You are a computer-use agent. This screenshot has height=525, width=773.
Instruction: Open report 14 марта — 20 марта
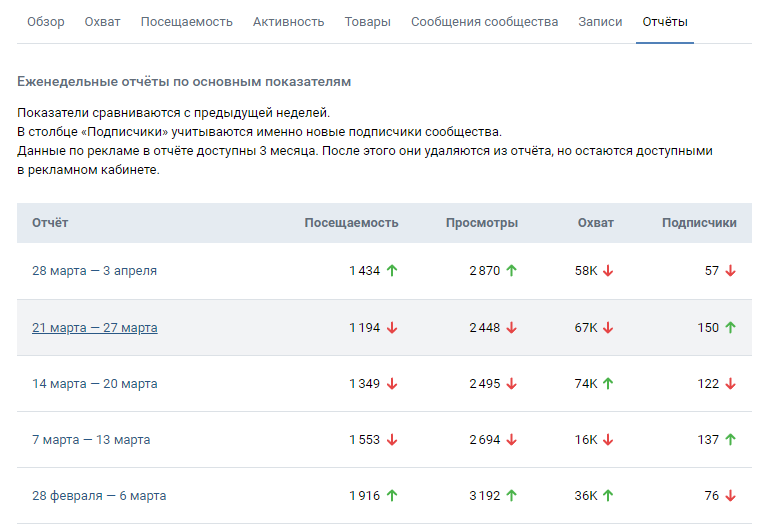point(95,384)
